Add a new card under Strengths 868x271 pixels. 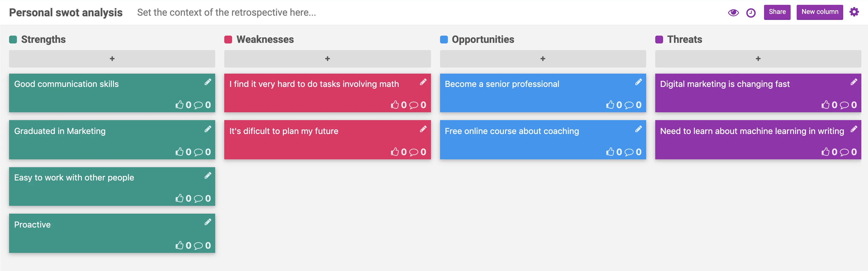(112, 59)
